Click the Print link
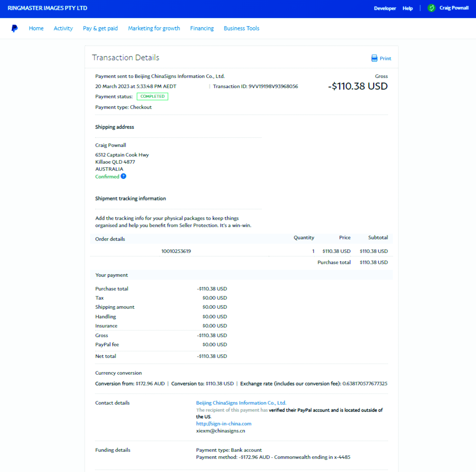 point(385,58)
